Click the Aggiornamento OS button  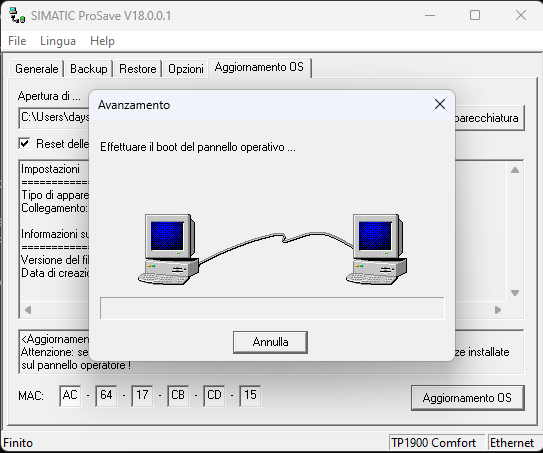[467, 398]
